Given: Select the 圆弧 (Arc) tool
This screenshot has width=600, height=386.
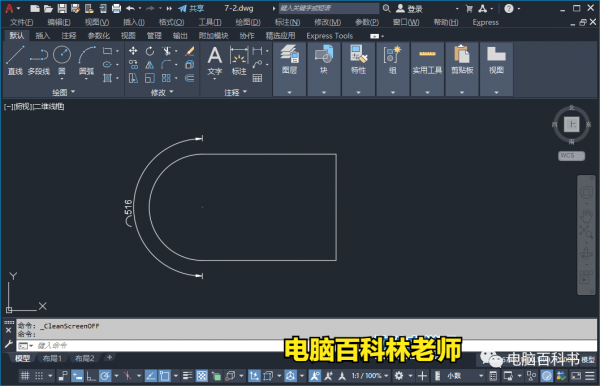Looking at the screenshot, I should click(86, 60).
